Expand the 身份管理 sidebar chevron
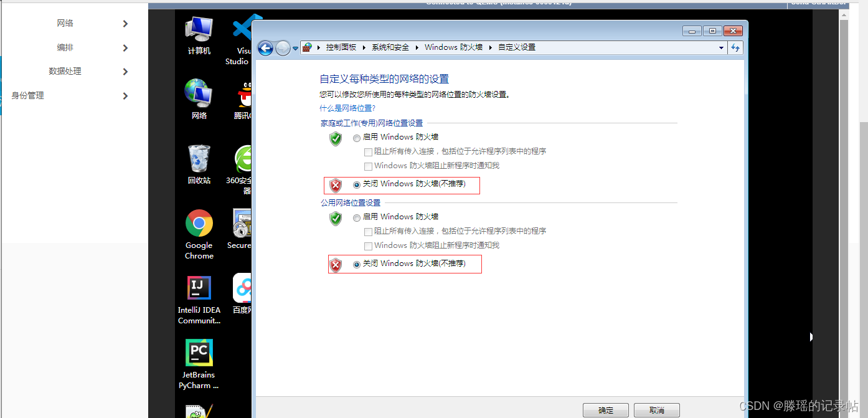 125,96
